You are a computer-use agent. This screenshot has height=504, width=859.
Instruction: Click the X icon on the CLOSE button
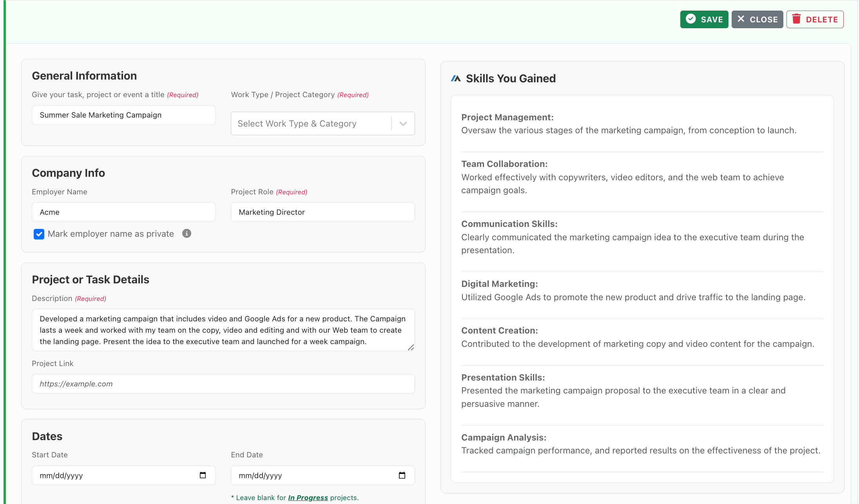pos(741,19)
